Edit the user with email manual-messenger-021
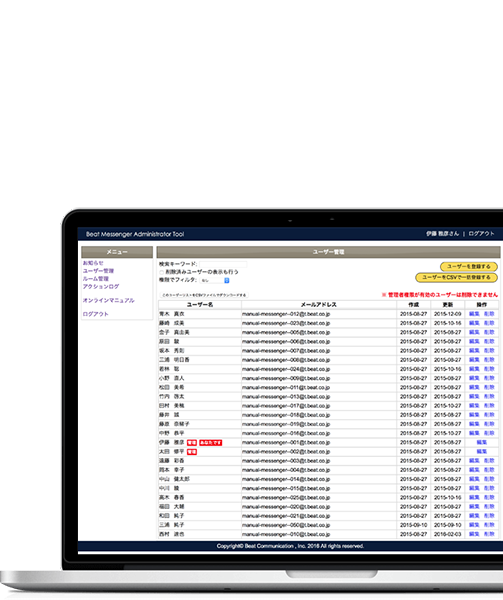The height and width of the screenshot is (600, 503). [x=474, y=516]
